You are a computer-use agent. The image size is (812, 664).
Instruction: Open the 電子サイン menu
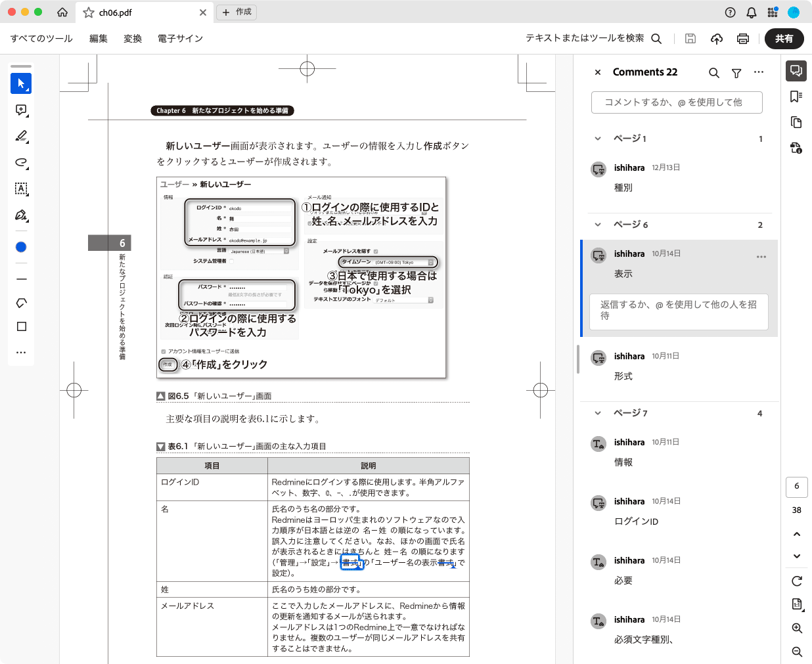click(x=180, y=39)
